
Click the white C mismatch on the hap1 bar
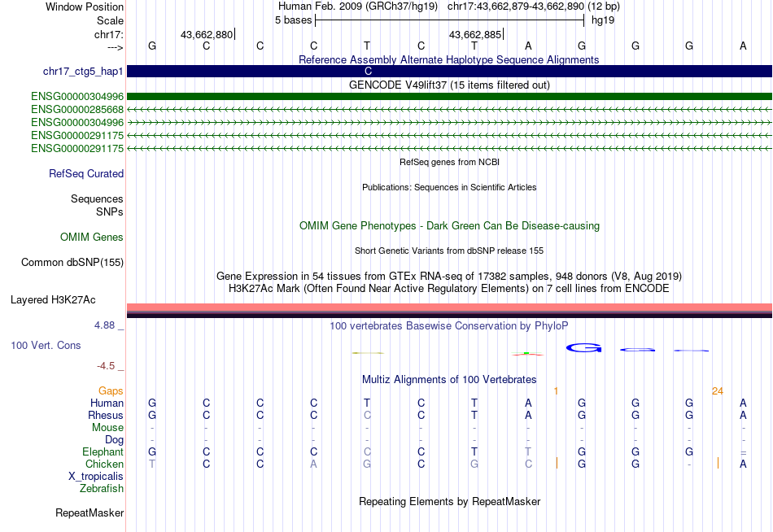pos(368,71)
